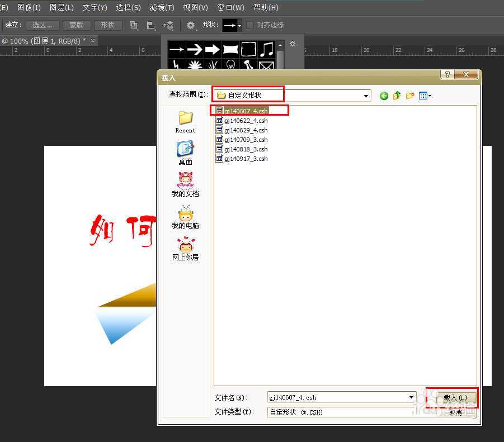Click the path operations icon in options bar
This screenshot has height=442, width=504.
tap(134, 25)
